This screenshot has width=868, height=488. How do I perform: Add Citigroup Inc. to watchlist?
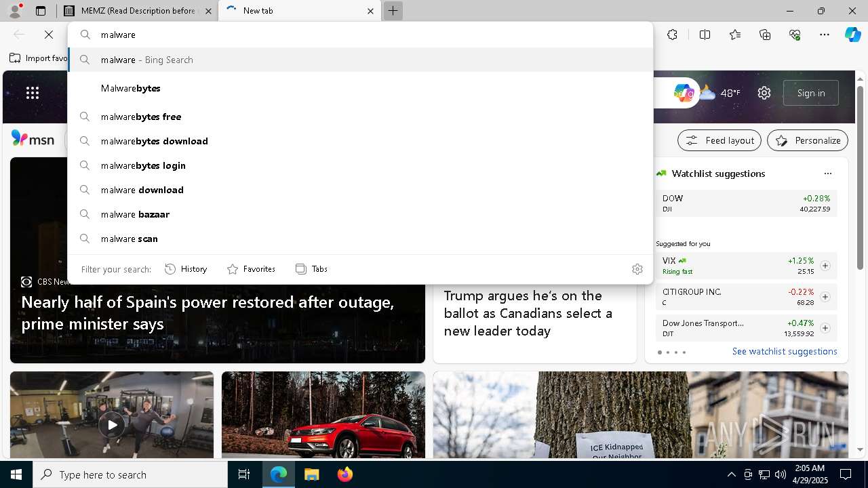[x=825, y=297]
